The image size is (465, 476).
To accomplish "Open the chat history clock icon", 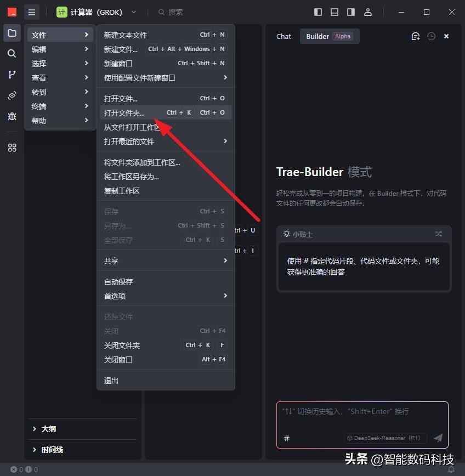I will tap(431, 36).
